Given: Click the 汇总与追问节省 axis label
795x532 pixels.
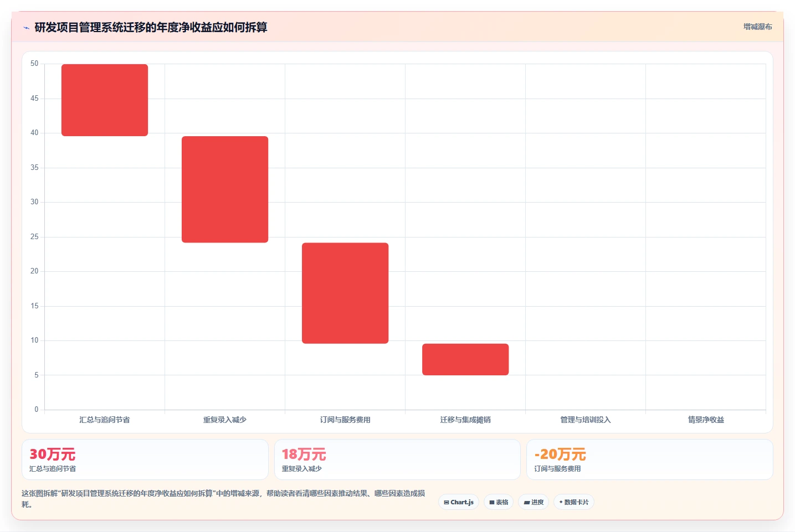Looking at the screenshot, I should click(x=105, y=420).
